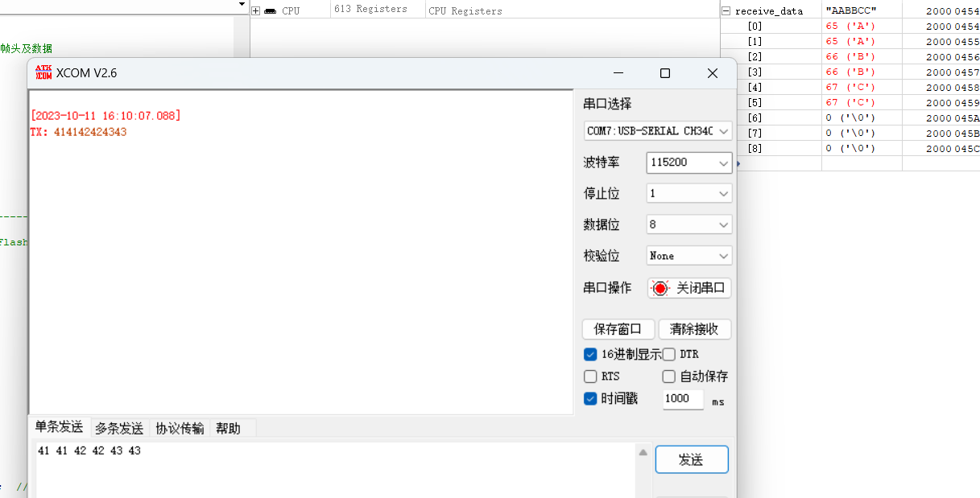Open the 帮助 help tab
The height and width of the screenshot is (498, 980).
(x=228, y=429)
